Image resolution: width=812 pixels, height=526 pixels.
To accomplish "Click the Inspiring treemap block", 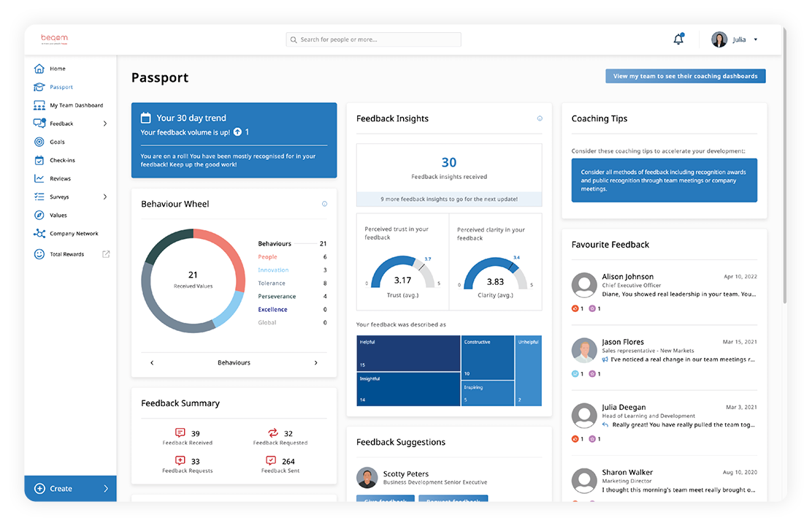I will pyautogui.click(x=488, y=393).
